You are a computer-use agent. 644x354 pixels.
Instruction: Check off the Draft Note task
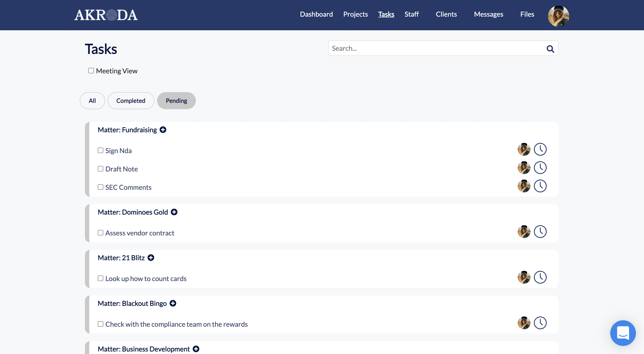coord(101,169)
